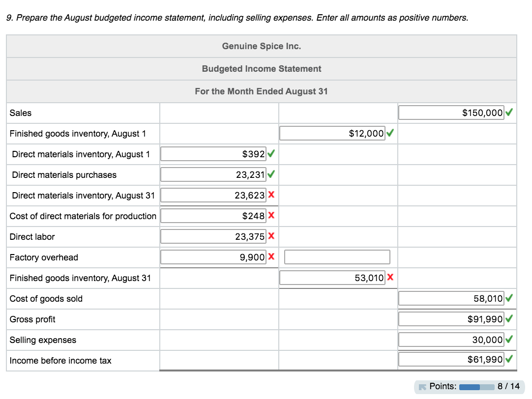Select the Gross profit field $91,990

(451, 319)
